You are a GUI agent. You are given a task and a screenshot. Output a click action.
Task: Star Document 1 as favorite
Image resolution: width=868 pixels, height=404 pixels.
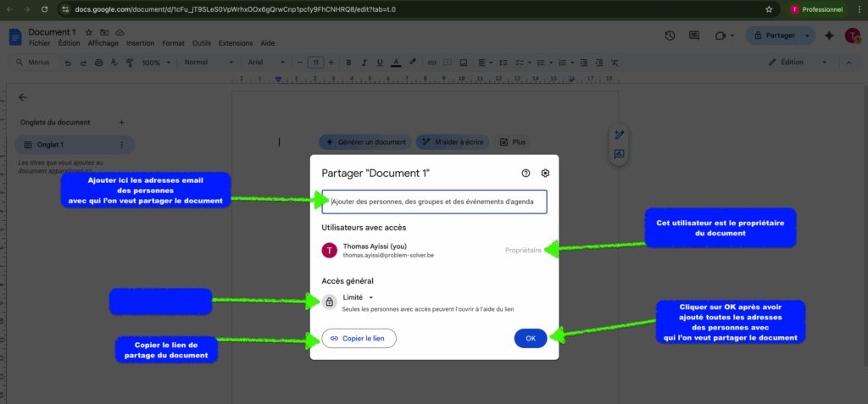88,32
